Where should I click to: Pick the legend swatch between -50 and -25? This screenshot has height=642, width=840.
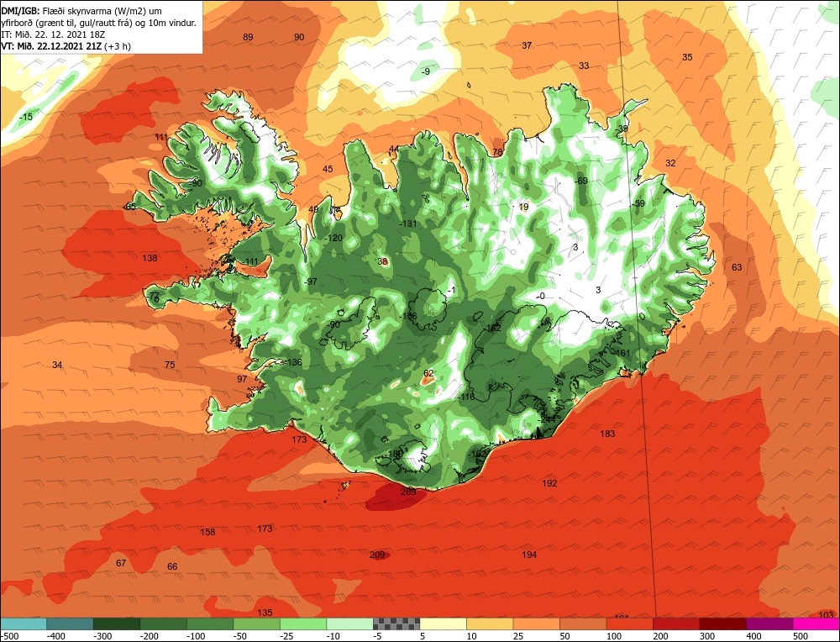pyautogui.click(x=256, y=624)
